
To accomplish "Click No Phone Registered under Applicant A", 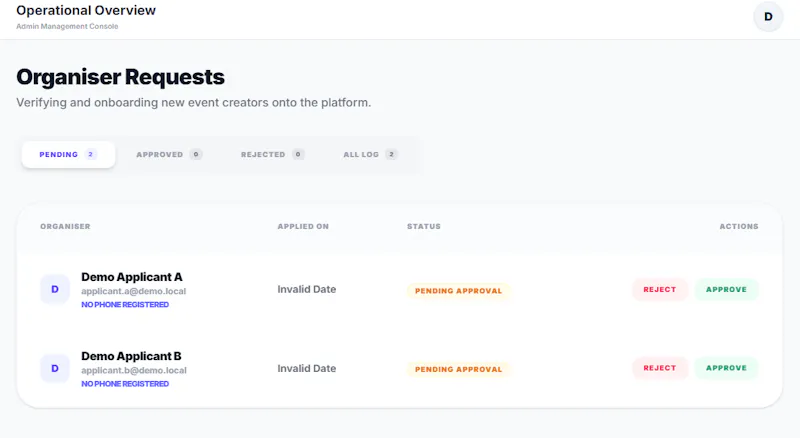I will click(x=125, y=304).
